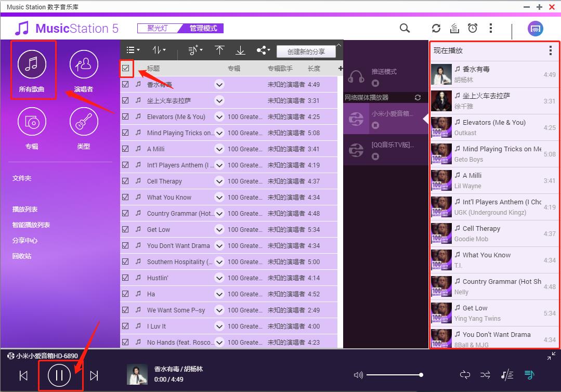561x392 pixels.
Task: Click the refresh library icon
Action: [436, 28]
